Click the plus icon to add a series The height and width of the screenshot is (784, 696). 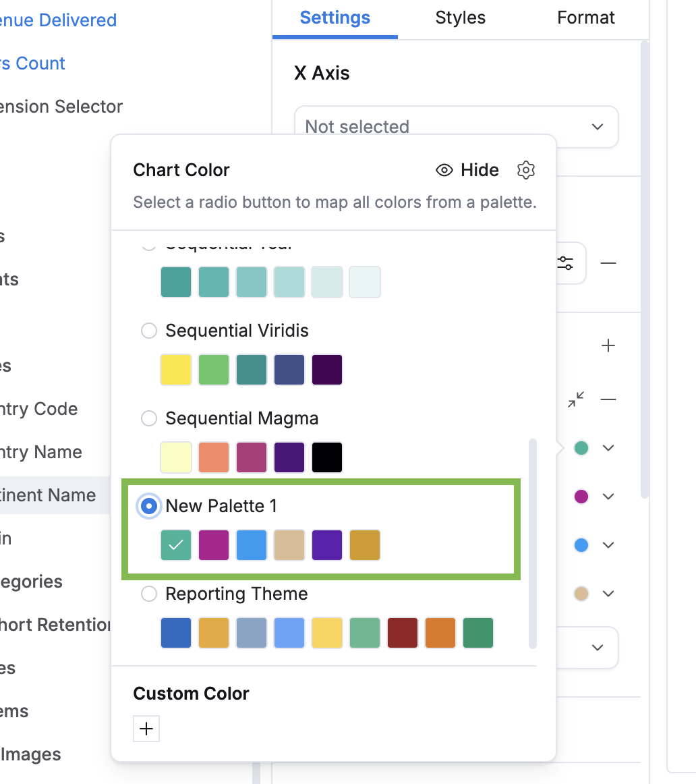pos(608,345)
